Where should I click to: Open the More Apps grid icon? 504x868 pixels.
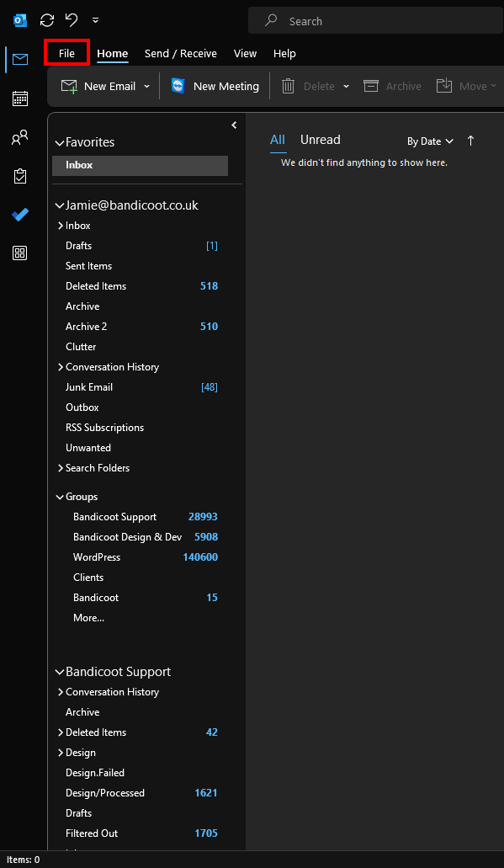click(20, 253)
